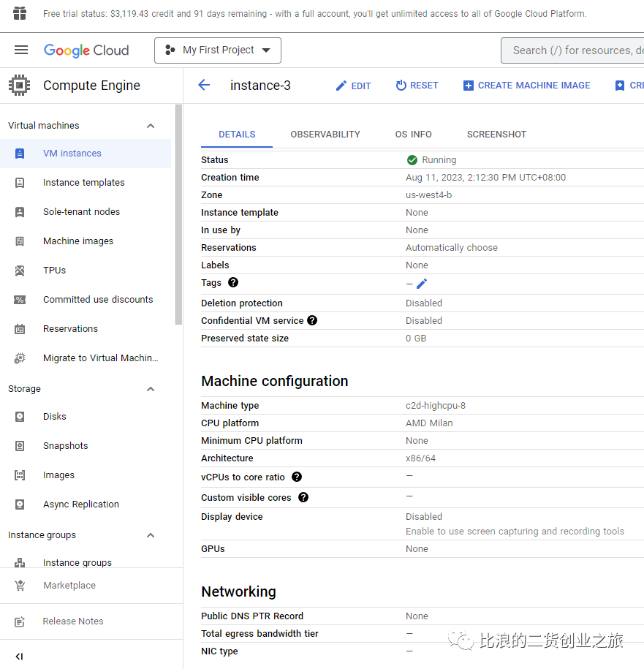644x669 pixels.
Task: Click the Compute Engine chip icon
Action: [19, 86]
